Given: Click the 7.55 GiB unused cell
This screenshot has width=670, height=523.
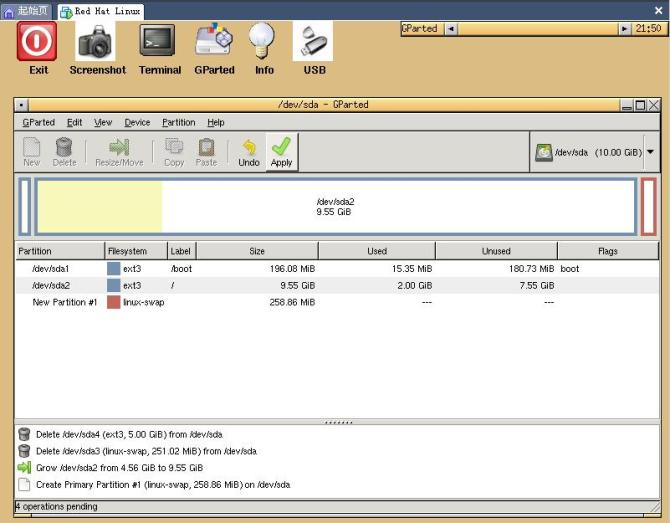Looking at the screenshot, I should point(537,285).
